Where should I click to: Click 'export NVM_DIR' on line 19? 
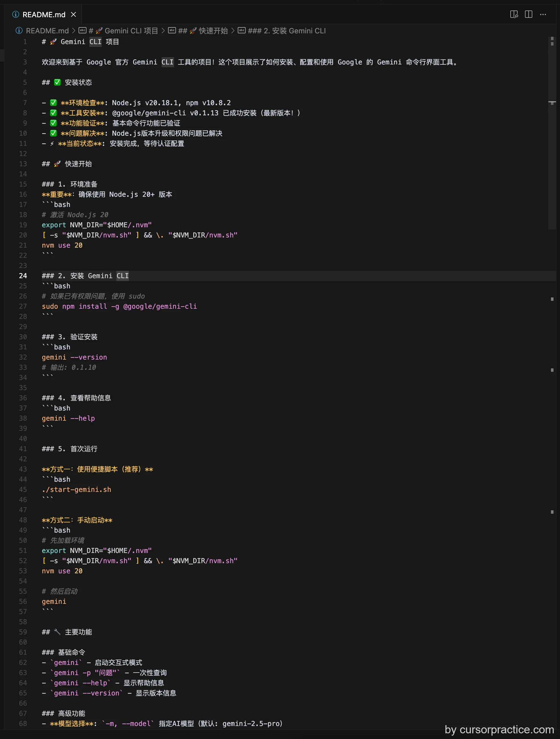tap(97, 225)
